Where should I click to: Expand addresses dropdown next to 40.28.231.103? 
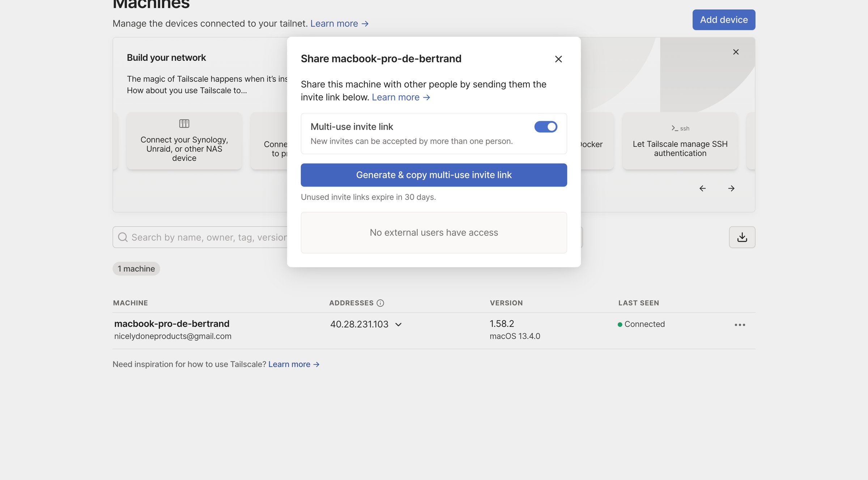pos(398,325)
